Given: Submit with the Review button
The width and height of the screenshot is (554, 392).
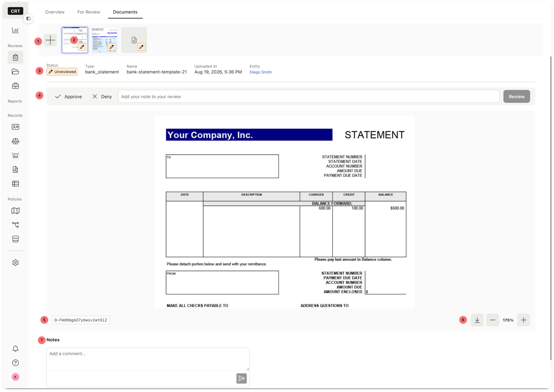Looking at the screenshot, I should click(516, 97).
